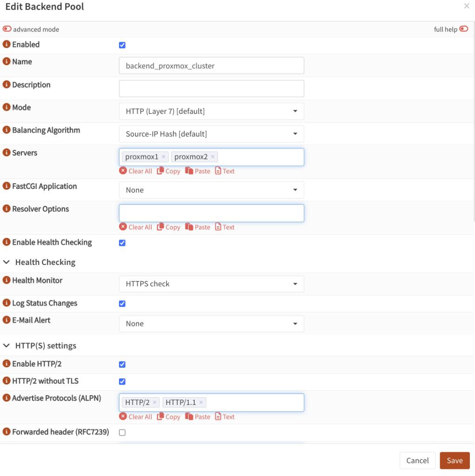Remove the proxmox1 server tag

pyautogui.click(x=163, y=157)
